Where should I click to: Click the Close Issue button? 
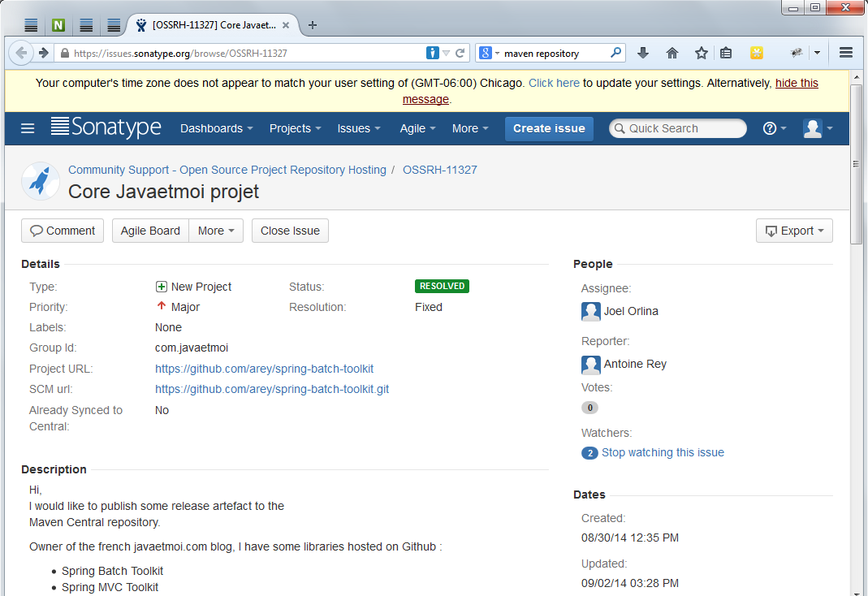pyautogui.click(x=290, y=231)
